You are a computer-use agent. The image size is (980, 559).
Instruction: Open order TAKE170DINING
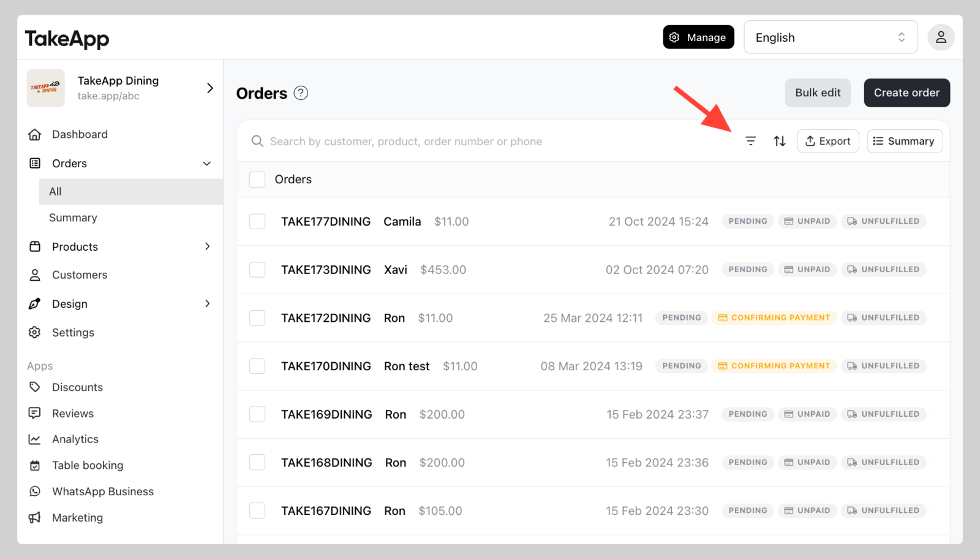(x=326, y=366)
